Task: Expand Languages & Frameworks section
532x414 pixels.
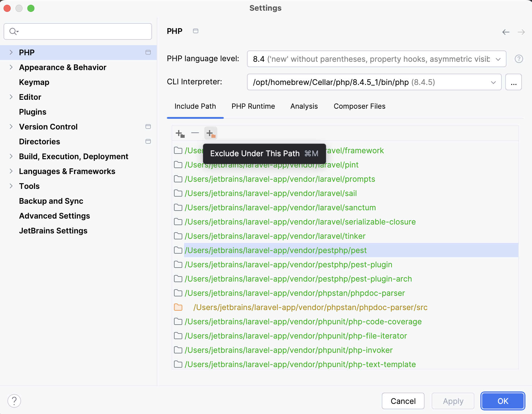Action: coord(11,171)
